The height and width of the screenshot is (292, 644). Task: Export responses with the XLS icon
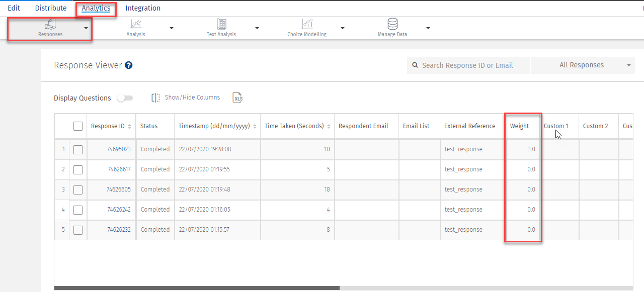(x=238, y=98)
